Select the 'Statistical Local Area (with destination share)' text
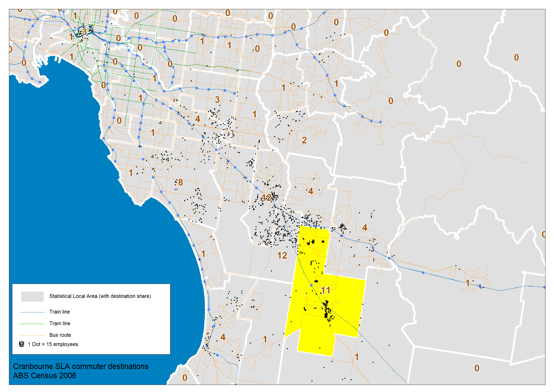 pyautogui.click(x=100, y=296)
